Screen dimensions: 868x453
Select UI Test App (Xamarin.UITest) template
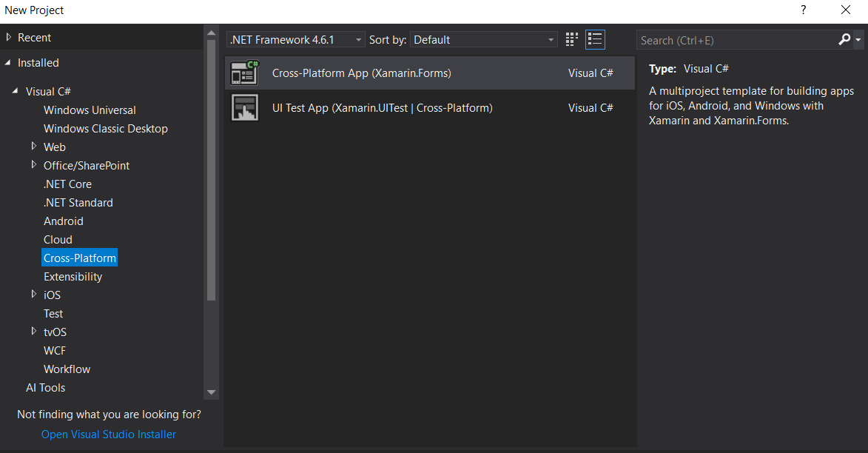(x=430, y=107)
